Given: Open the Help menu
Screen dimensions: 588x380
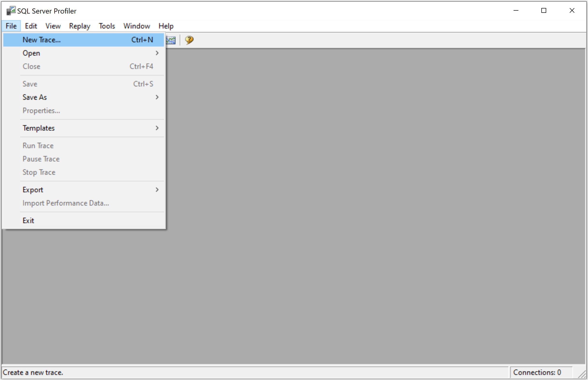Looking at the screenshot, I should 166,26.
